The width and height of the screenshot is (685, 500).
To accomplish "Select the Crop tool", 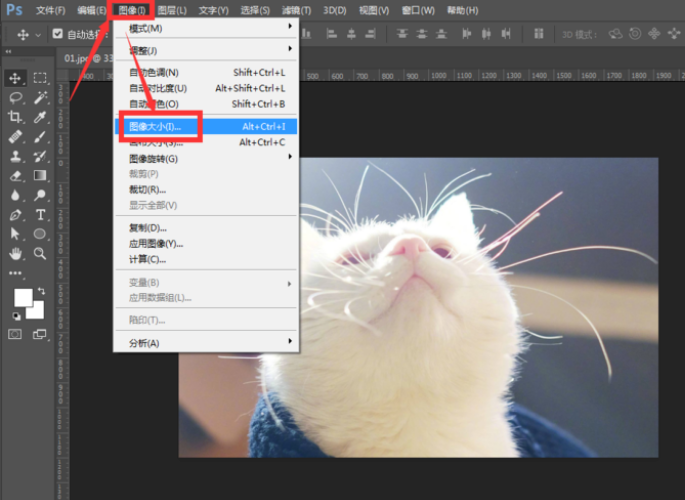I will coord(15,117).
